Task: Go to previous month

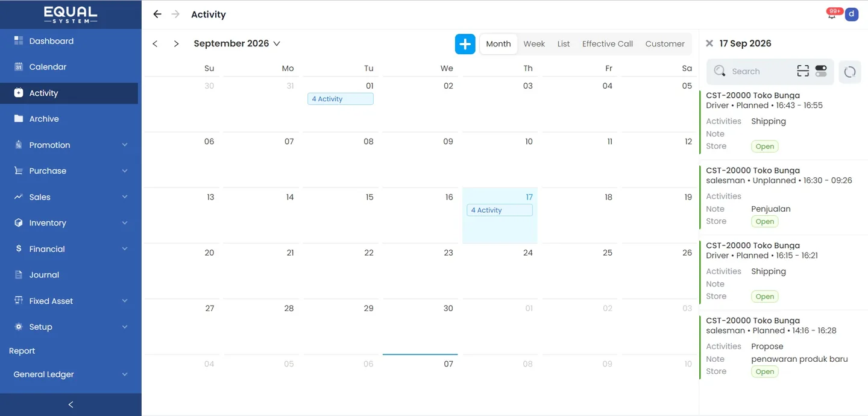Action: (155, 44)
